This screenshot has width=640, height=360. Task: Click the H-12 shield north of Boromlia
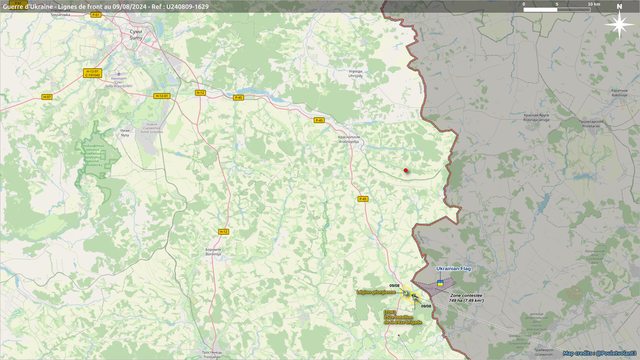(223, 231)
